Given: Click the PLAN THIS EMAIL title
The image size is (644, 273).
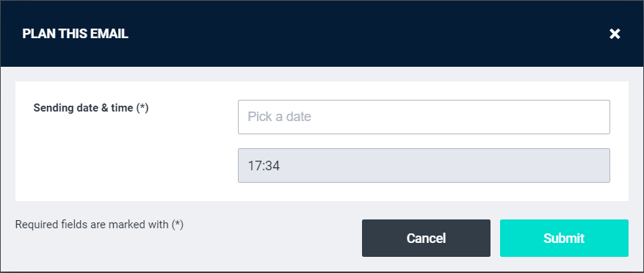Looking at the screenshot, I should pyautogui.click(x=75, y=34).
